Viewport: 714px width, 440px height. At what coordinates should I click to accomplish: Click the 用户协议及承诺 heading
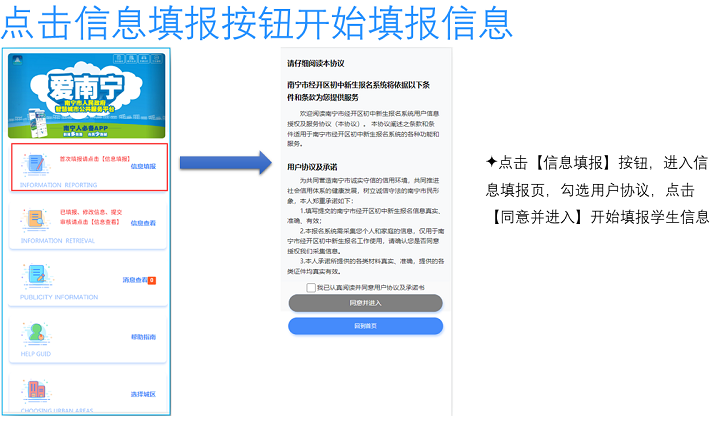(x=312, y=167)
